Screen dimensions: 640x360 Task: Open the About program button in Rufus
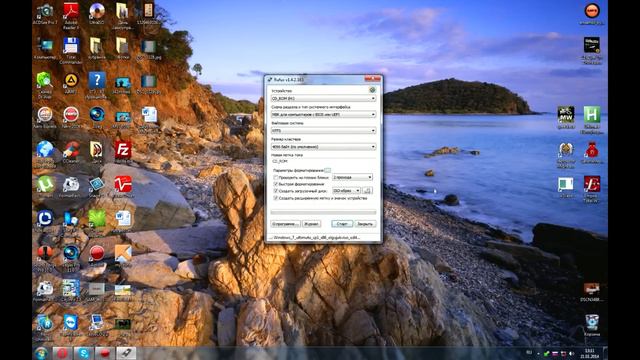click(x=285, y=224)
